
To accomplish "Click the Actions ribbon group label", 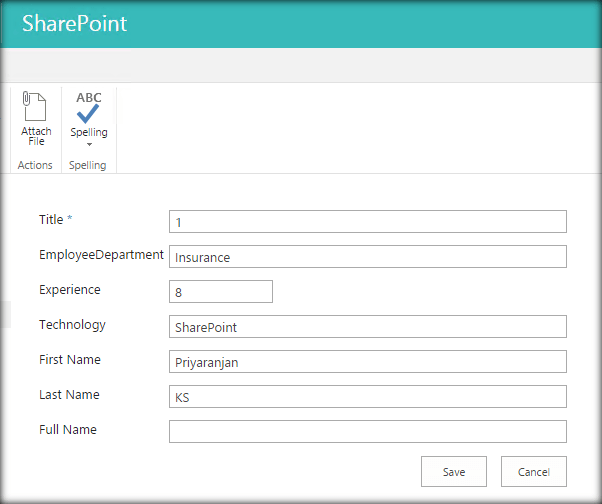I will coord(35,165).
